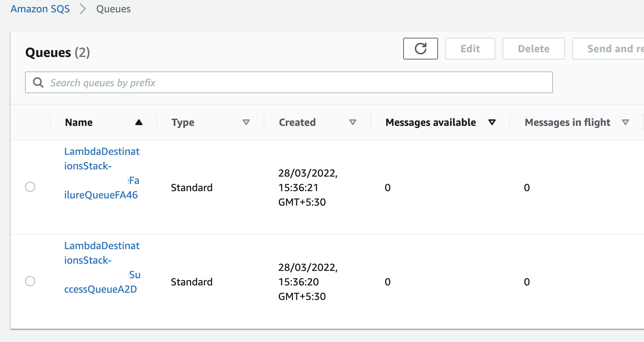
Task: Click the search magnifier icon
Action: coord(38,82)
